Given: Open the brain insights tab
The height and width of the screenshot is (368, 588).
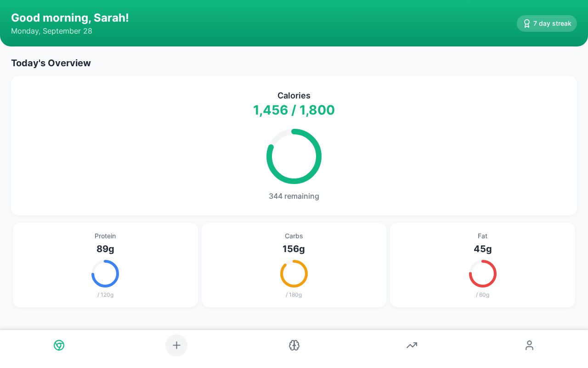Looking at the screenshot, I should pos(294,345).
